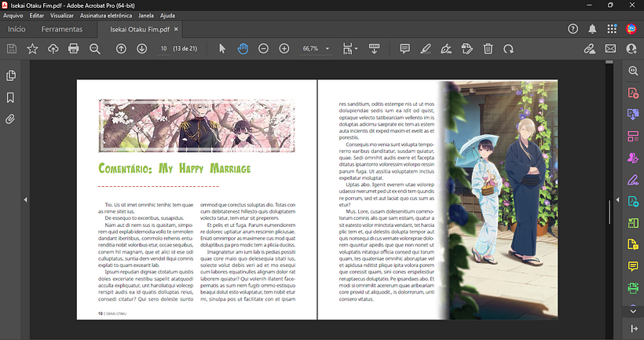
Task: Open the sign document pen tool
Action: click(x=446, y=49)
